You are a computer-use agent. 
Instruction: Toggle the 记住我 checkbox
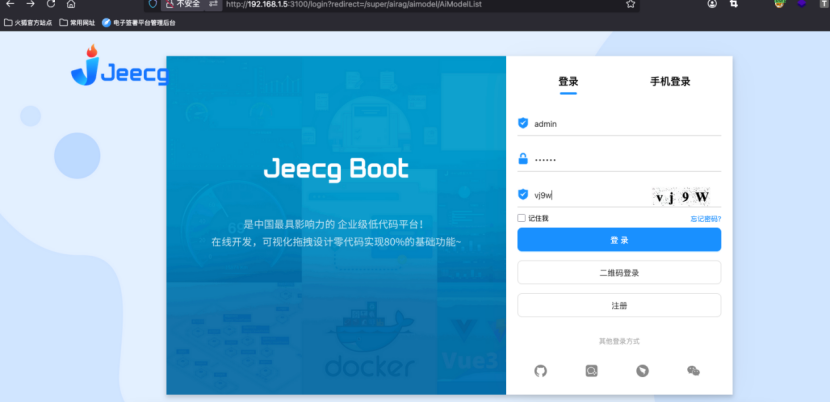coord(522,218)
